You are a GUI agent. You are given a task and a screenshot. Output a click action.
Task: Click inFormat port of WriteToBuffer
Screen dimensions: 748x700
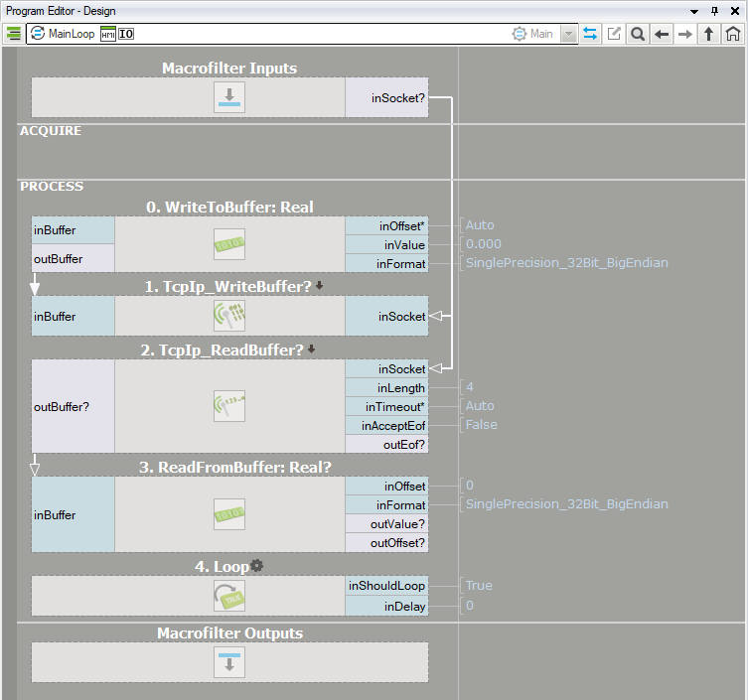tap(386, 263)
